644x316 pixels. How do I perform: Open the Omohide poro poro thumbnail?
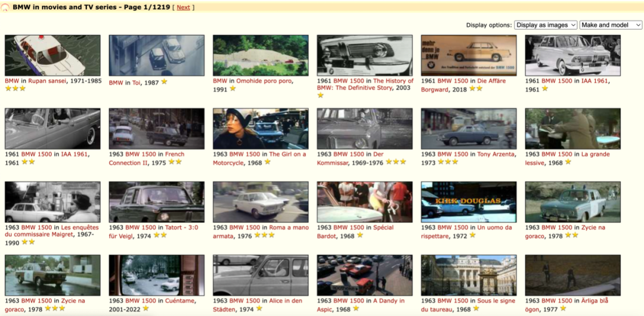coord(261,55)
